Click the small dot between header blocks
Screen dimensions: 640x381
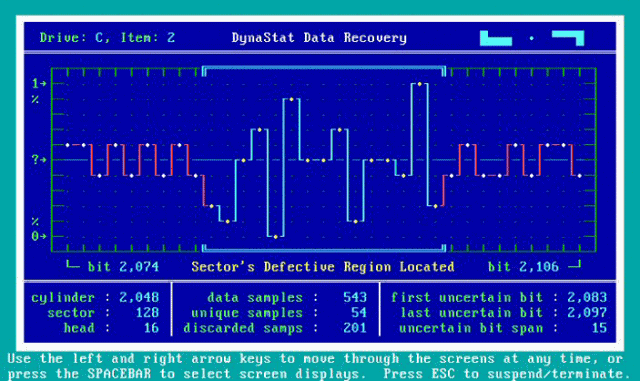pyautogui.click(x=531, y=38)
